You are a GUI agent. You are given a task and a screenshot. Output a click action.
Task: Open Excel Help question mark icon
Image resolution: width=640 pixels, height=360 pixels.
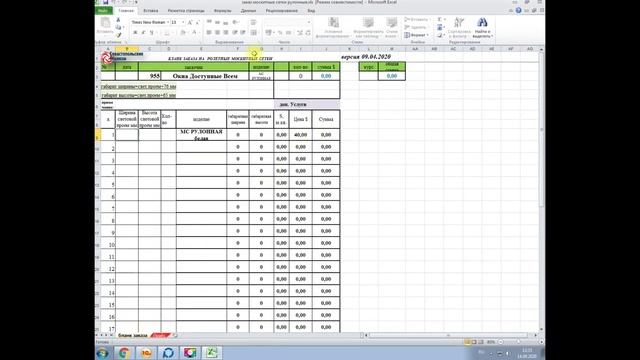(518, 11)
